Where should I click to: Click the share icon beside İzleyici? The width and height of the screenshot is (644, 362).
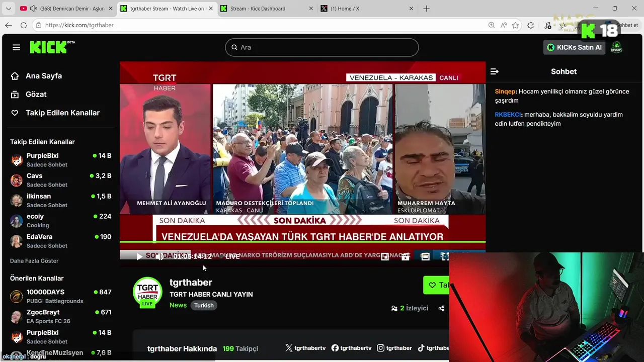point(441,308)
